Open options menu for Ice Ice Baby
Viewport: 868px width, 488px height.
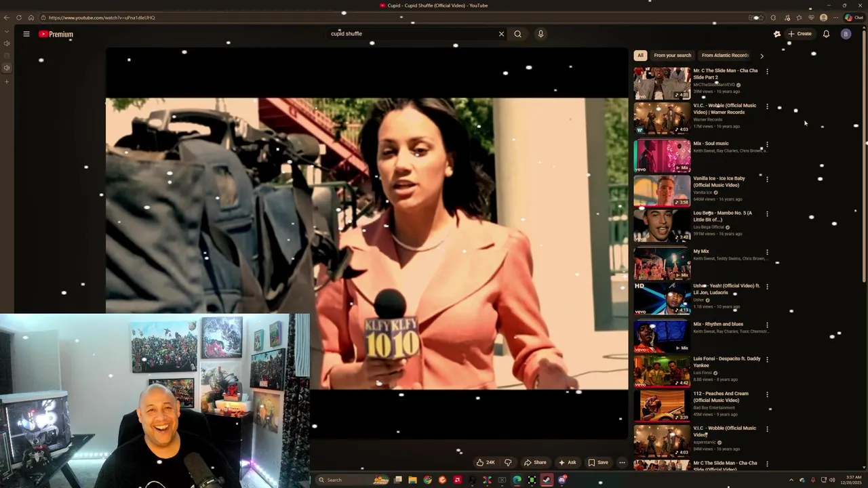767,179
